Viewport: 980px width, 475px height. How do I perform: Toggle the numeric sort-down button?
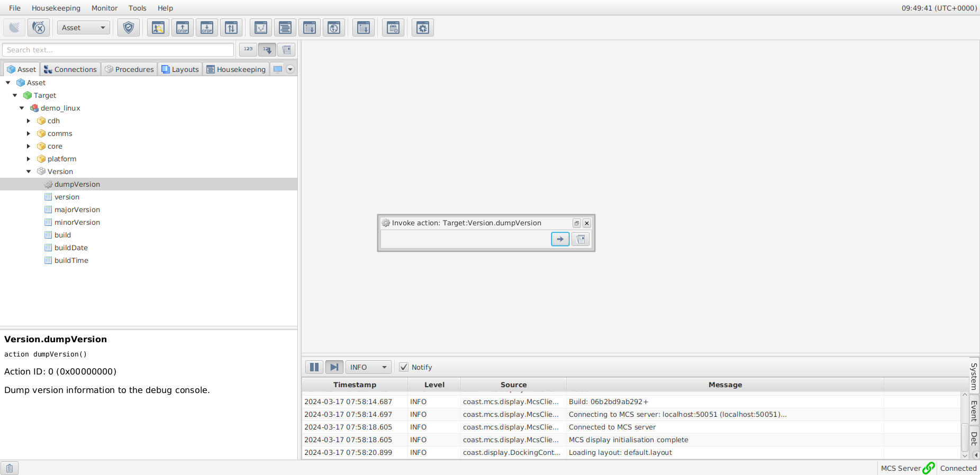point(267,49)
